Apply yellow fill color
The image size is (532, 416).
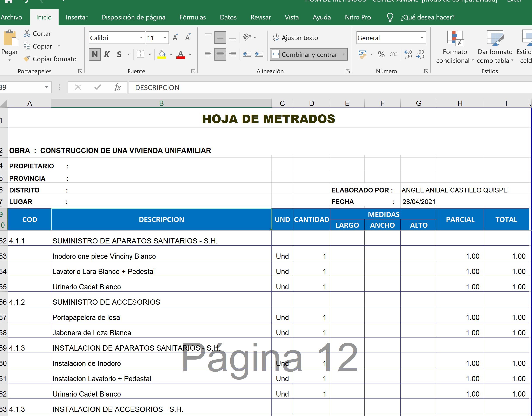point(162,54)
